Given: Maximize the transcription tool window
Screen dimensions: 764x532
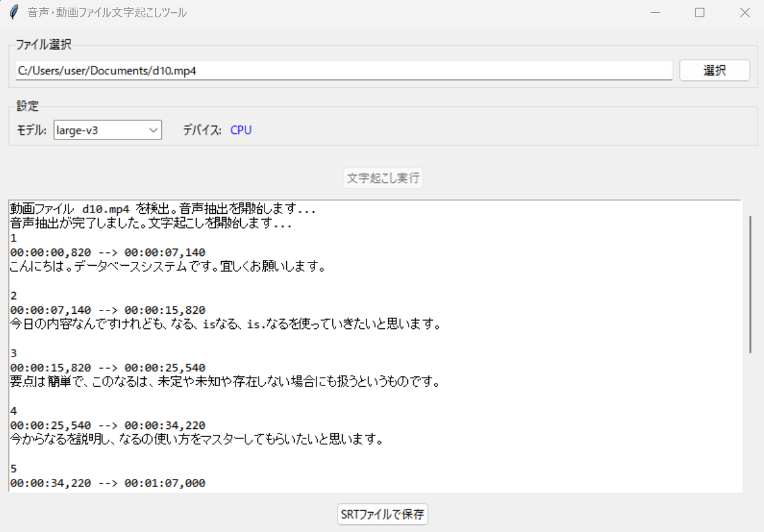Looking at the screenshot, I should pos(700,13).
